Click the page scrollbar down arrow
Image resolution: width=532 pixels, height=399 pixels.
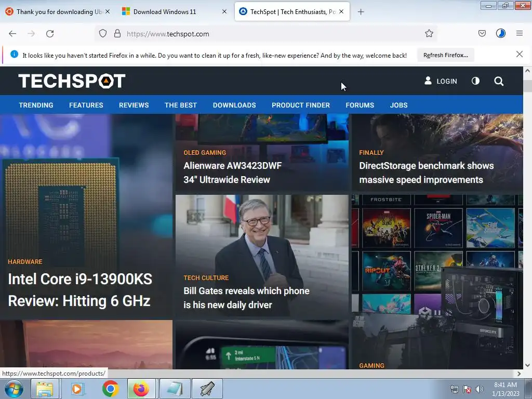[x=527, y=365]
